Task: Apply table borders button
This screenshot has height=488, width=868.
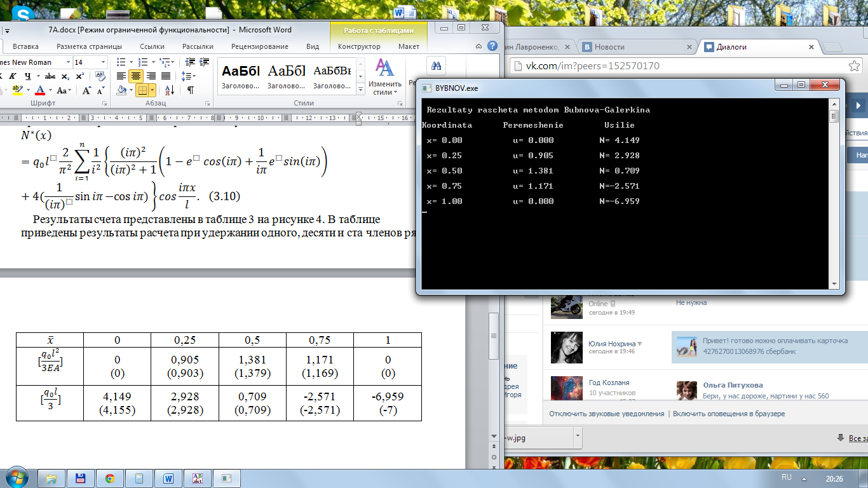Action: tap(142, 90)
